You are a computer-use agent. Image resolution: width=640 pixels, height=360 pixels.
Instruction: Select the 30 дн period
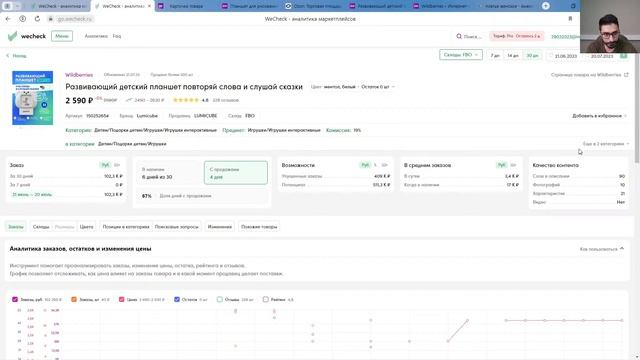pyautogui.click(x=532, y=56)
